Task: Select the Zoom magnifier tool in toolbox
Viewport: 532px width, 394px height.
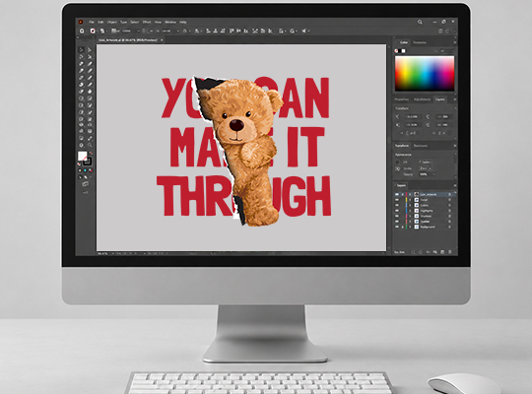Action: pos(90,145)
